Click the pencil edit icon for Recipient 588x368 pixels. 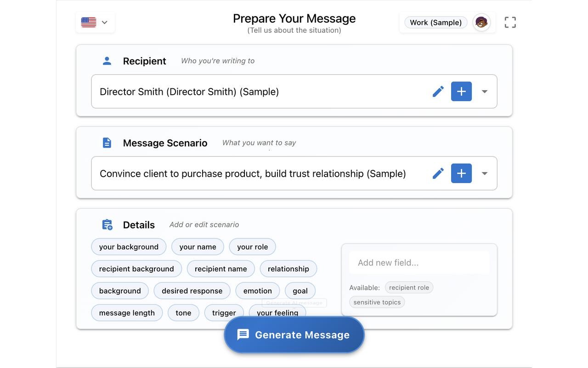pyautogui.click(x=438, y=92)
